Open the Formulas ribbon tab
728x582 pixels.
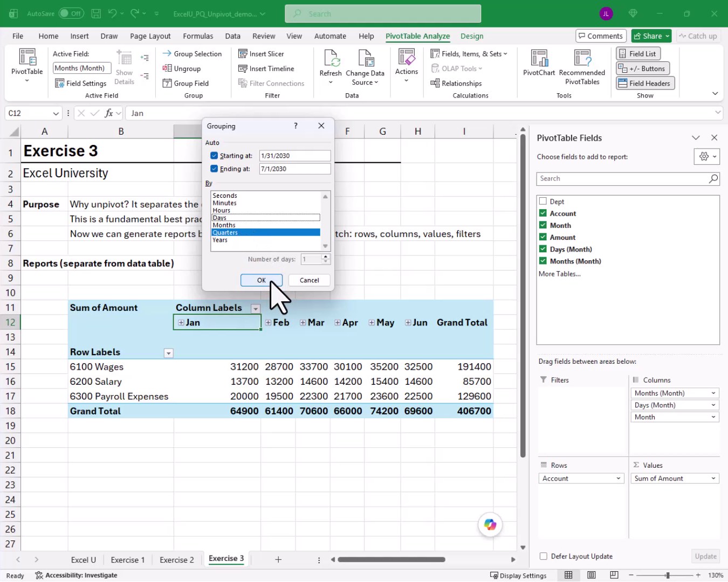point(198,36)
